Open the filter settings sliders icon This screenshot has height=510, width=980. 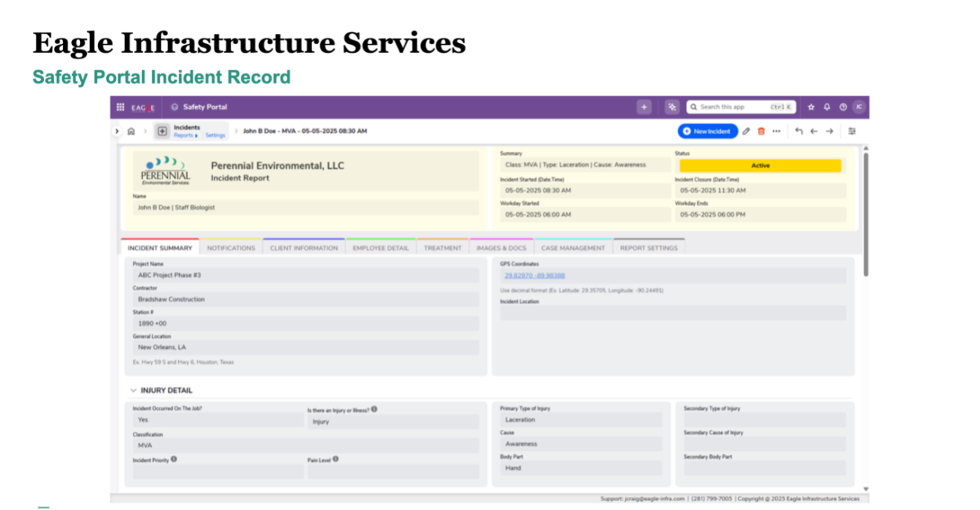(x=852, y=131)
